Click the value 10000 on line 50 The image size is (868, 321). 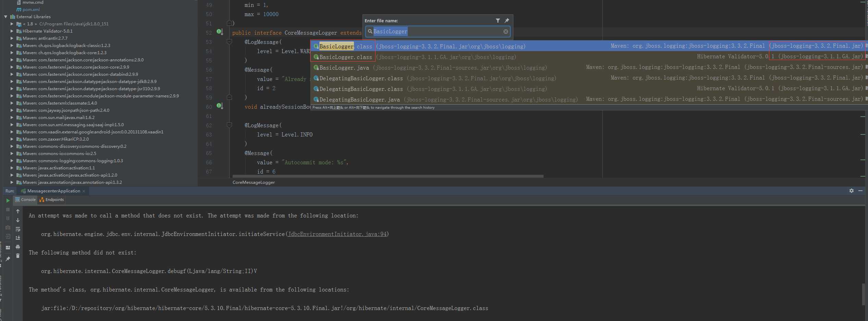point(271,14)
